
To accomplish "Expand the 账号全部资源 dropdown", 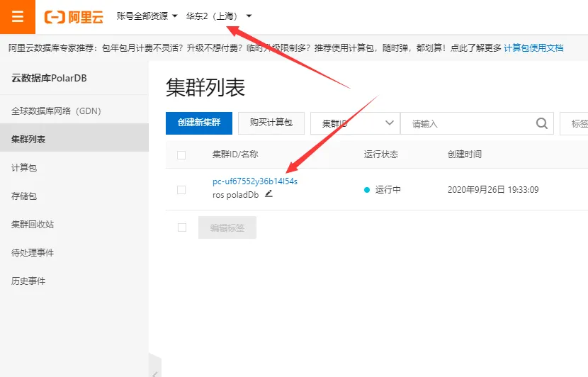I will (x=147, y=16).
